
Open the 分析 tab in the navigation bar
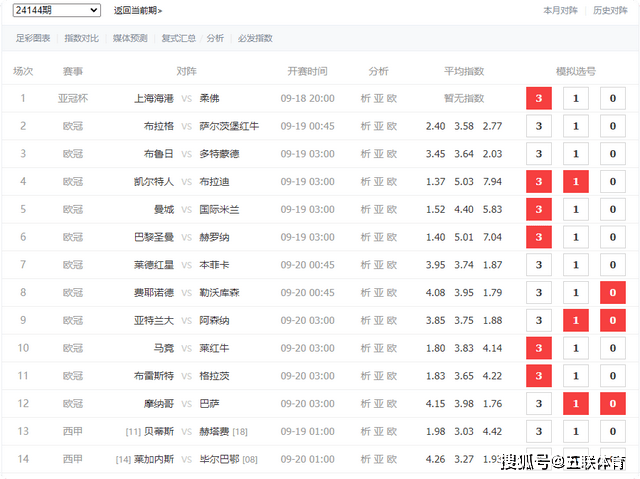click(215, 38)
